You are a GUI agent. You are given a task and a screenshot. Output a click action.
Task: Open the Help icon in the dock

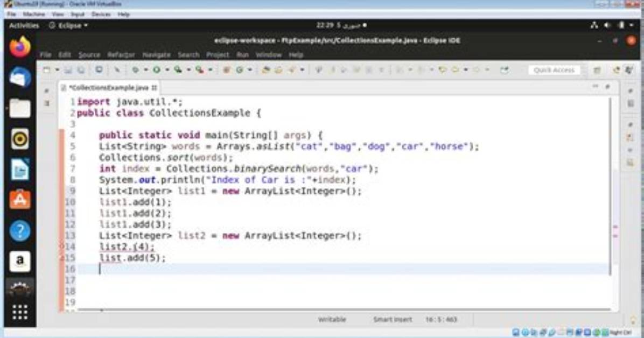20,231
